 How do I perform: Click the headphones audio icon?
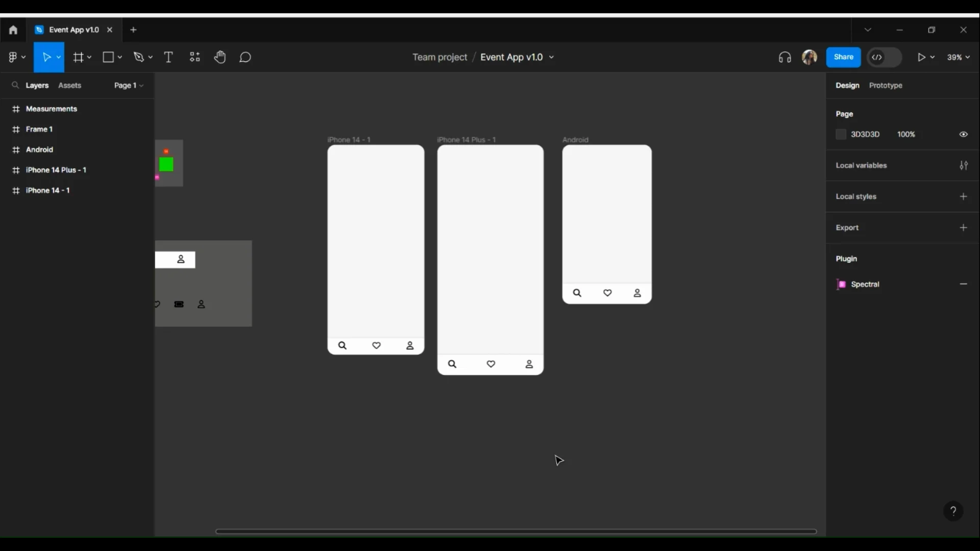point(785,57)
